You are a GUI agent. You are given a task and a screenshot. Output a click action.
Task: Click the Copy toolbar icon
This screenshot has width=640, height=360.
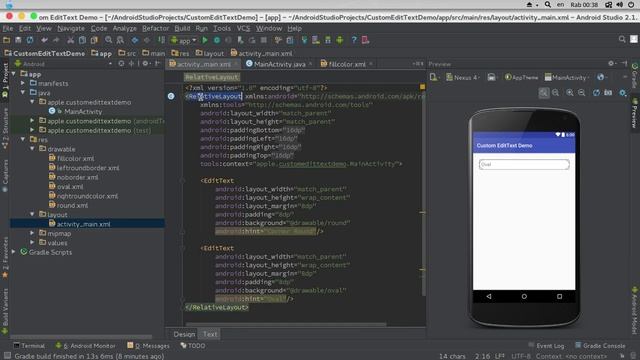tap(82, 40)
